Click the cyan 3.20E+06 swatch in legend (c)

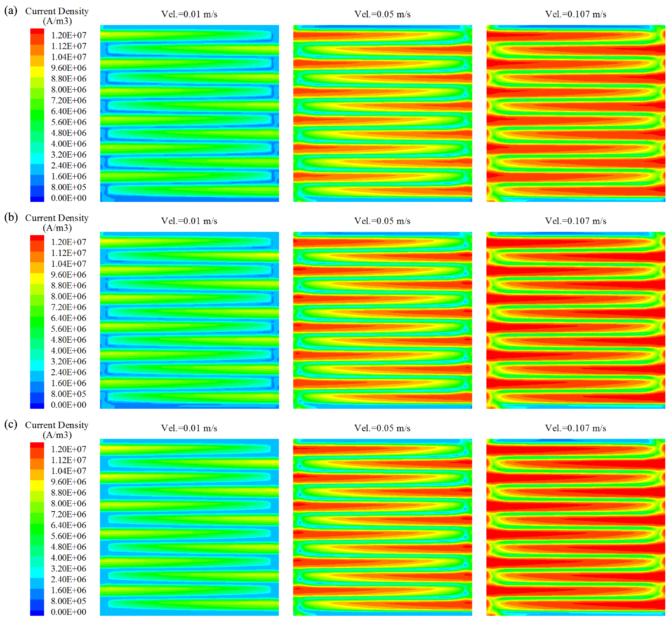coord(37,572)
